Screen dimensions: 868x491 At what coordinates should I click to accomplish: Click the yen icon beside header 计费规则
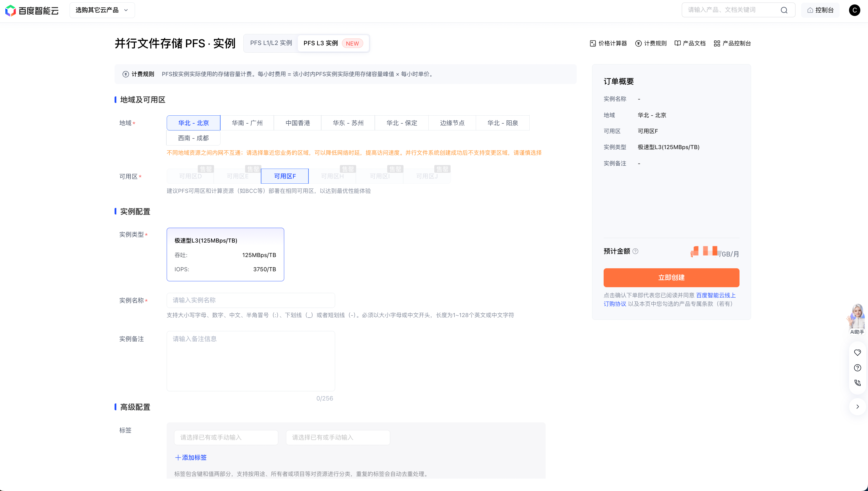pyautogui.click(x=639, y=43)
